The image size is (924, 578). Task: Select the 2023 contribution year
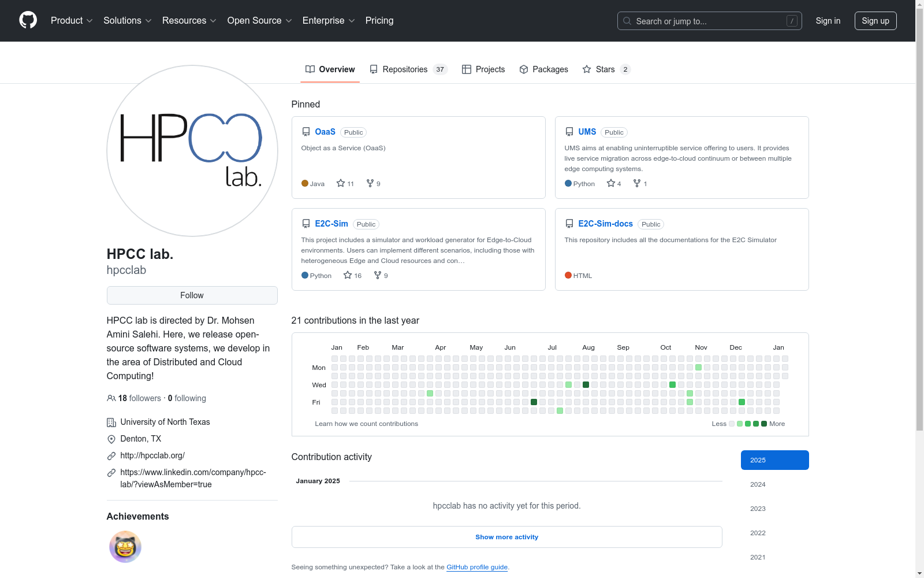click(x=775, y=509)
